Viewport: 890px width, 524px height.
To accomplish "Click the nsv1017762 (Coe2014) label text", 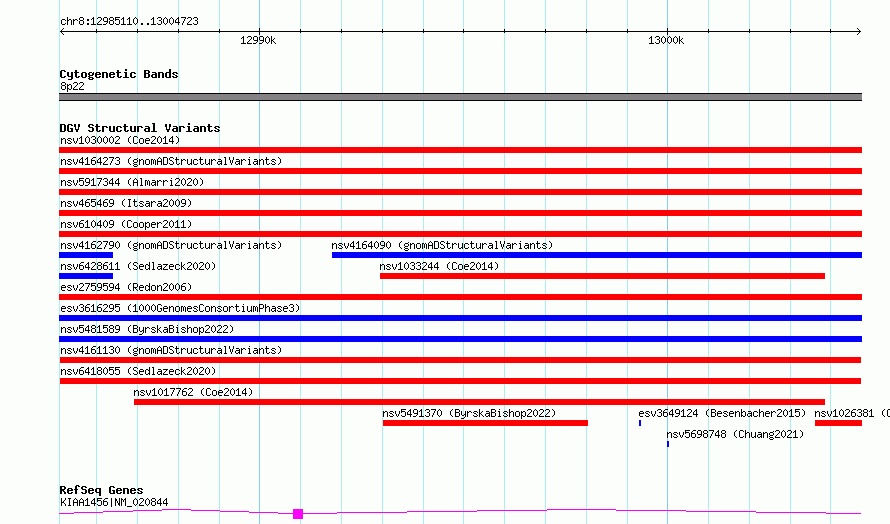I will pos(193,392).
